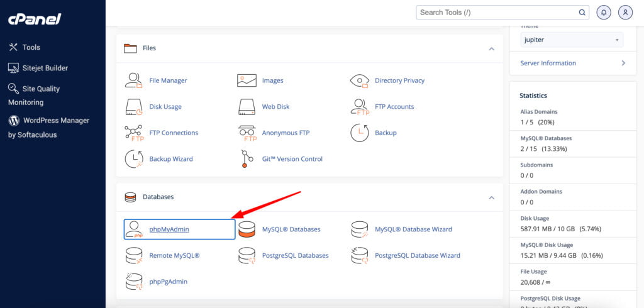Open the Remote MySQL link
Viewport: 644px width, 308px height.
click(175, 255)
